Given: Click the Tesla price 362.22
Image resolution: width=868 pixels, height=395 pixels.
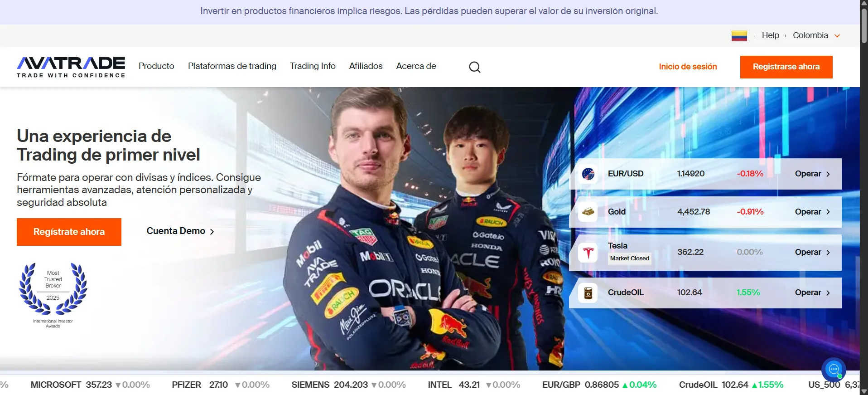Looking at the screenshot, I should tap(690, 252).
